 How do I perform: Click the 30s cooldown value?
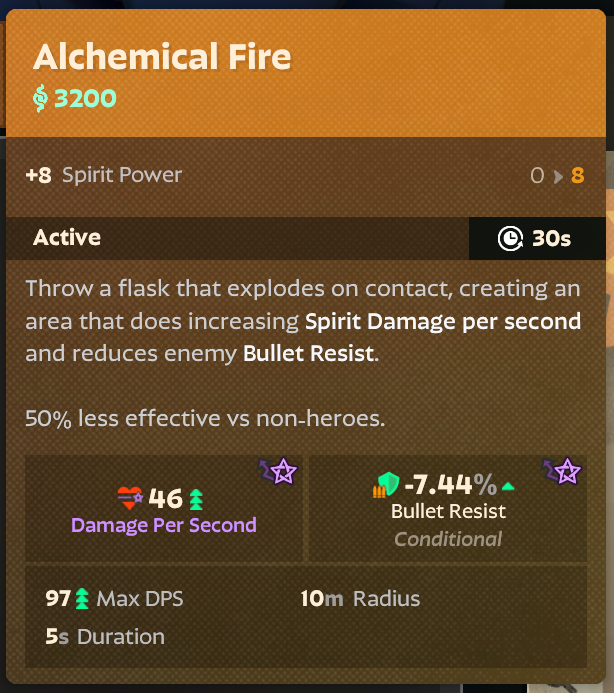click(551, 239)
